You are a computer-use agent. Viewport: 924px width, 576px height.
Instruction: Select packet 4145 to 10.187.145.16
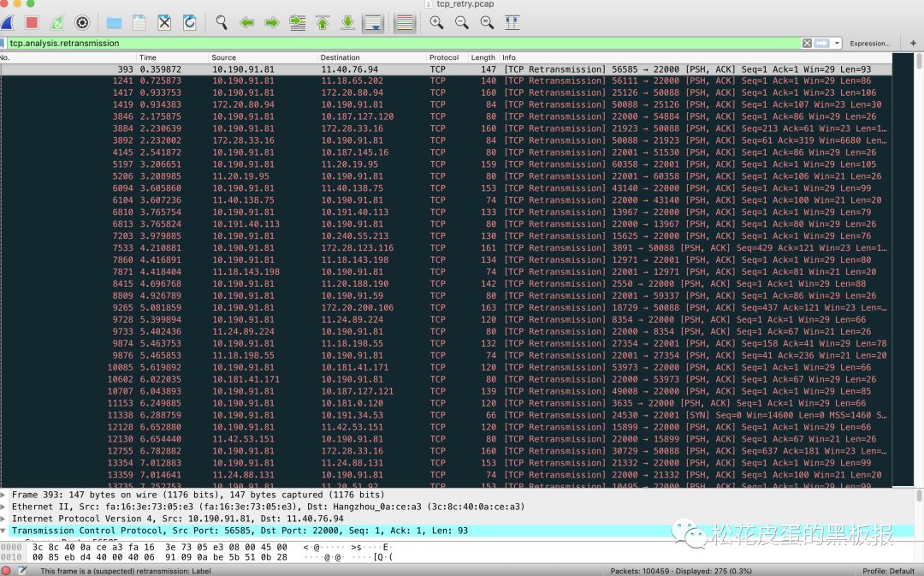(446, 152)
